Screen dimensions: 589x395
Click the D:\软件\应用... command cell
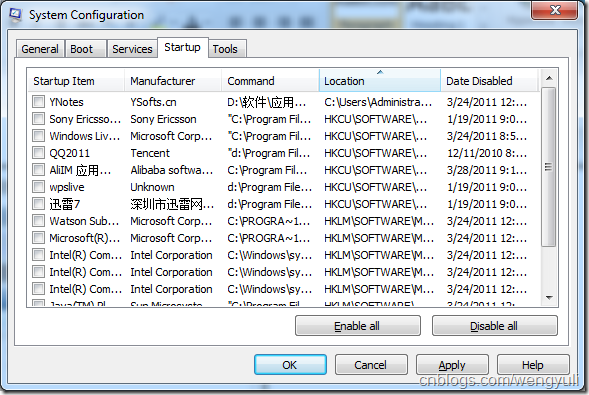pyautogui.click(x=267, y=102)
